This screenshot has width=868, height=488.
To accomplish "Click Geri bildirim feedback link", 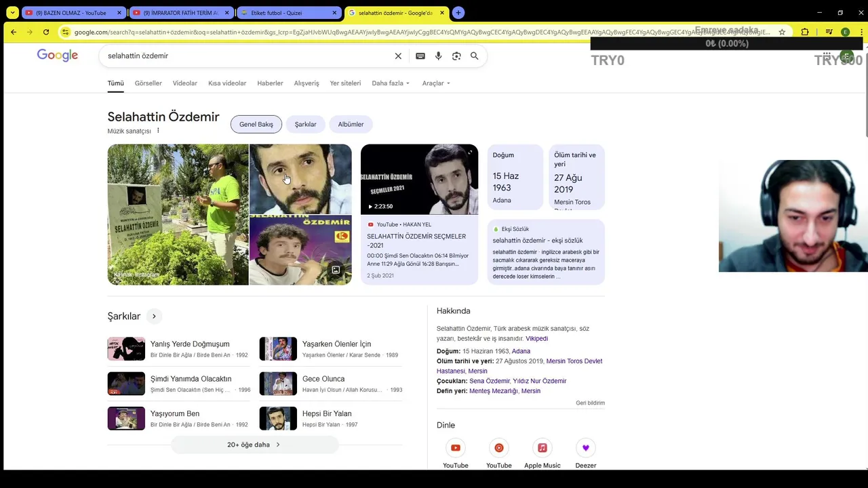I will pyautogui.click(x=590, y=403).
